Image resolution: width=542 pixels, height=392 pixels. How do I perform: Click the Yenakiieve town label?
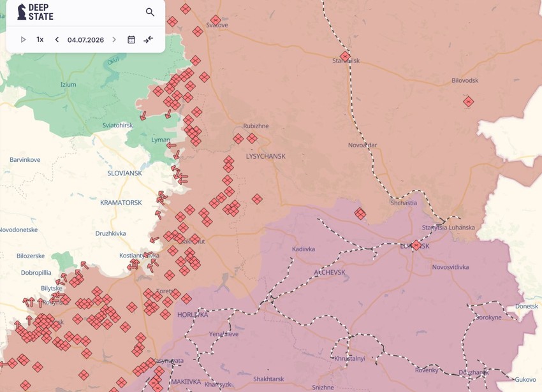point(224,334)
